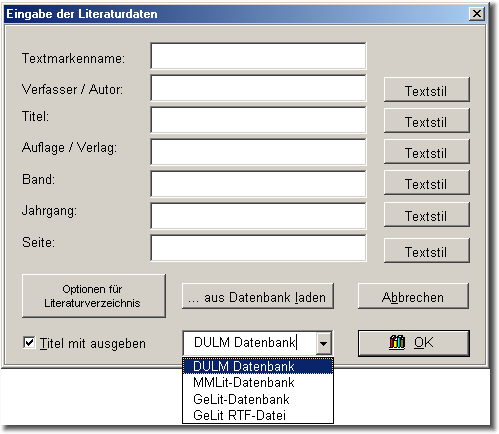Click '... aus Datenbank laden' button
Image resolution: width=499 pixels, height=434 pixels.
point(258,296)
